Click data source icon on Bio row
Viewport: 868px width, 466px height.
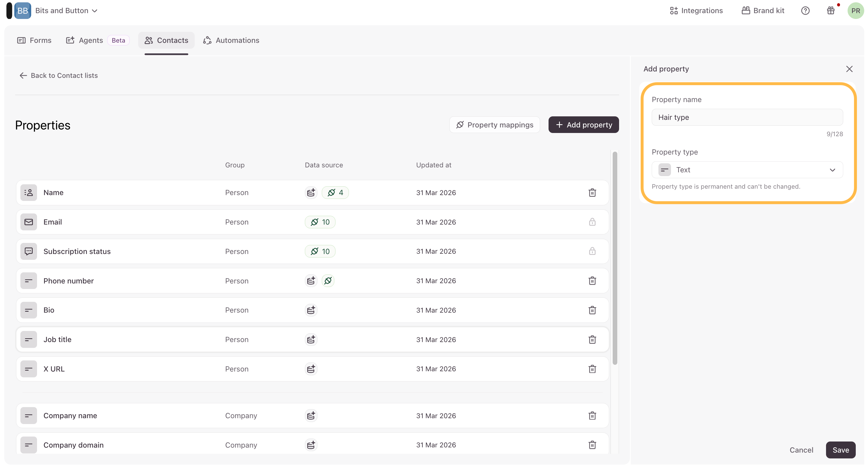pos(311,310)
